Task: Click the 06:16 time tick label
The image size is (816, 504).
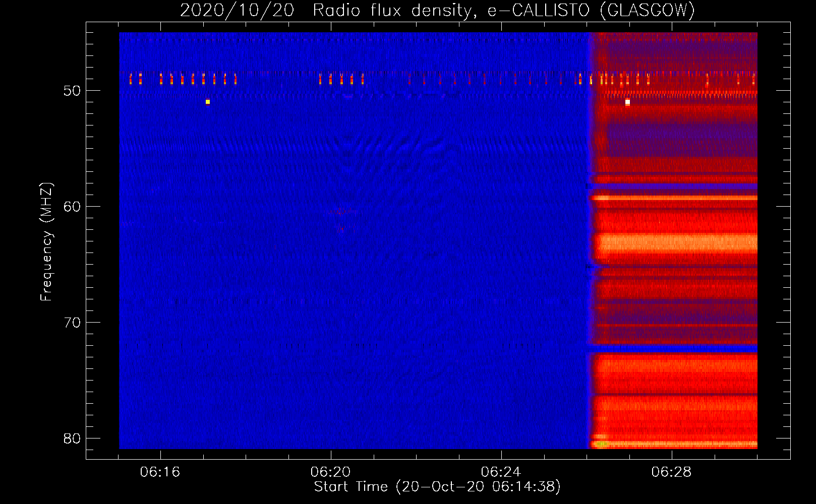Action: point(160,472)
